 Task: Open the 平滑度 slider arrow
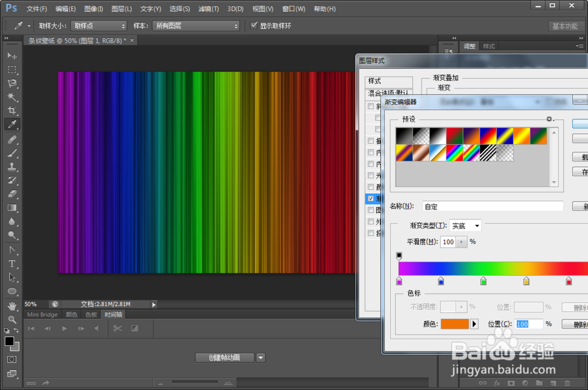[462, 242]
